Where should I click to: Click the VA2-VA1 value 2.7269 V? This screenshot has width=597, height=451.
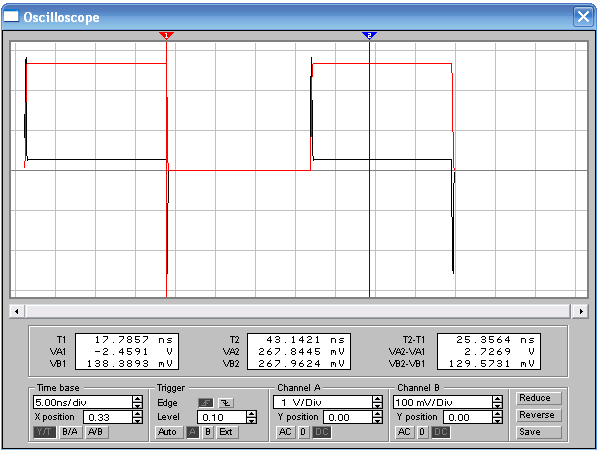(x=500, y=351)
